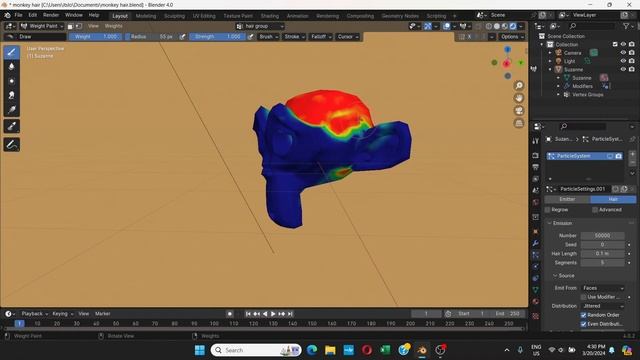The height and width of the screenshot is (360, 640).
Task: Switch perspective/orthographic grid icon in viewport
Action: 519,123
